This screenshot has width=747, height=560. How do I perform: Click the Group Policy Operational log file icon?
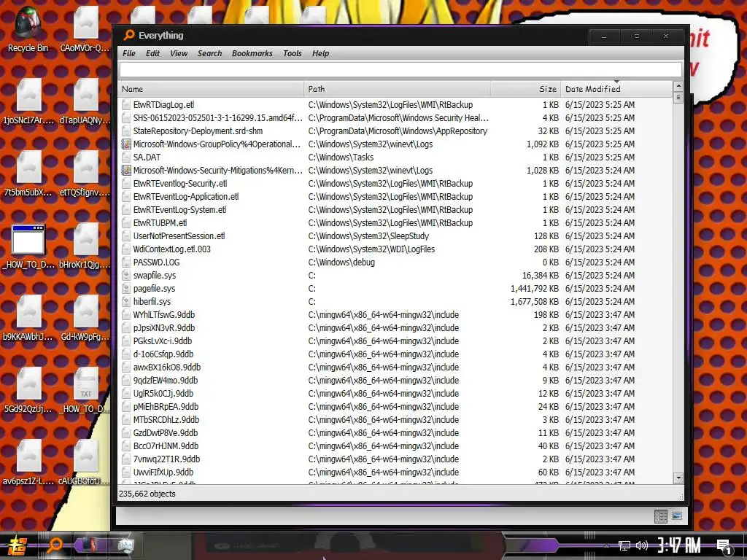(x=126, y=144)
